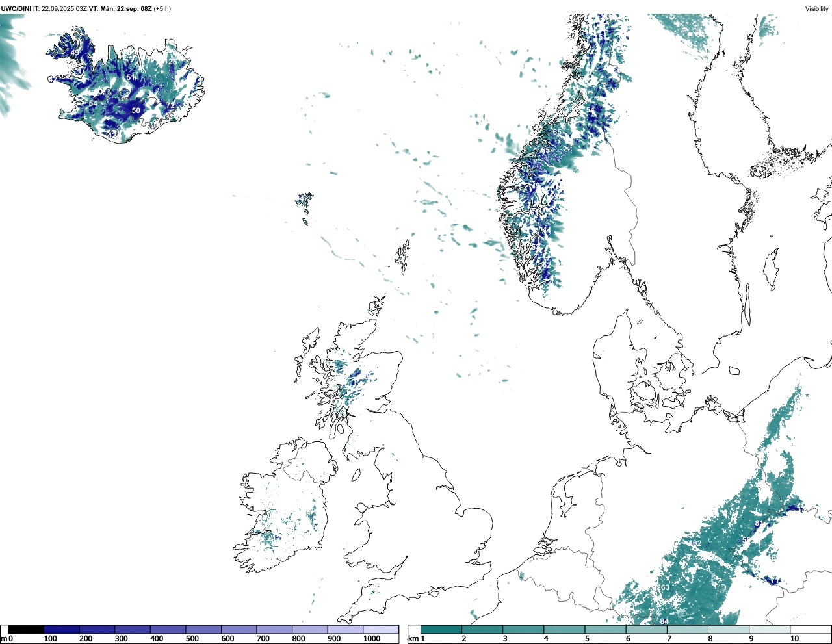This screenshot has width=832, height=644.
Task: Click valid time 'Mán. 22.sep. 08Z'
Action: pyautogui.click(x=125, y=9)
